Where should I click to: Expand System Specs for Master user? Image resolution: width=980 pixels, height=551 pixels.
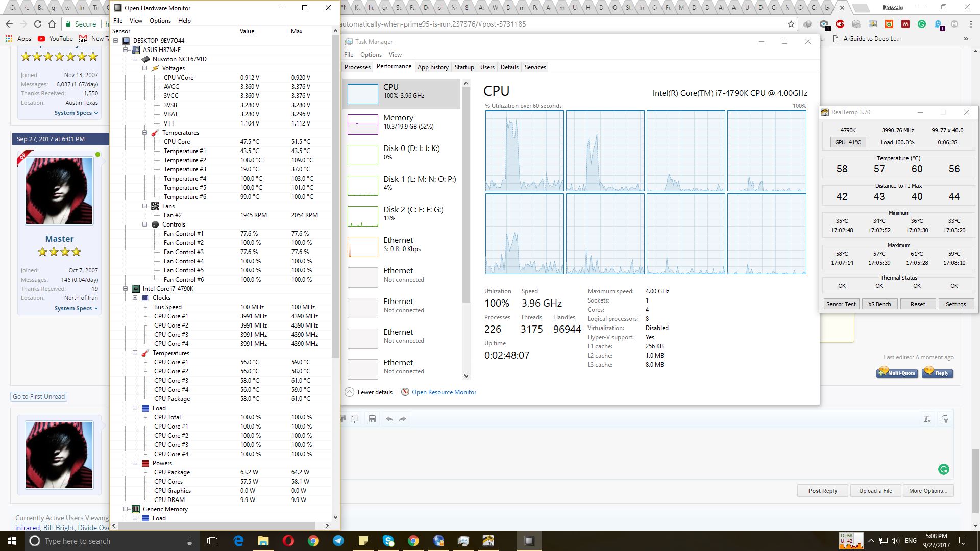point(76,308)
